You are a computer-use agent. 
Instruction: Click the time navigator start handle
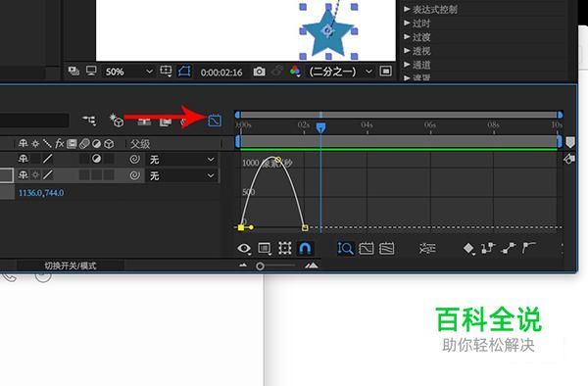point(237,115)
